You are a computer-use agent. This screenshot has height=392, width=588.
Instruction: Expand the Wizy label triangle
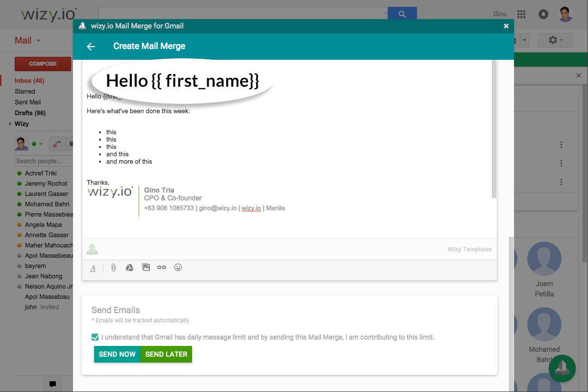pos(10,124)
